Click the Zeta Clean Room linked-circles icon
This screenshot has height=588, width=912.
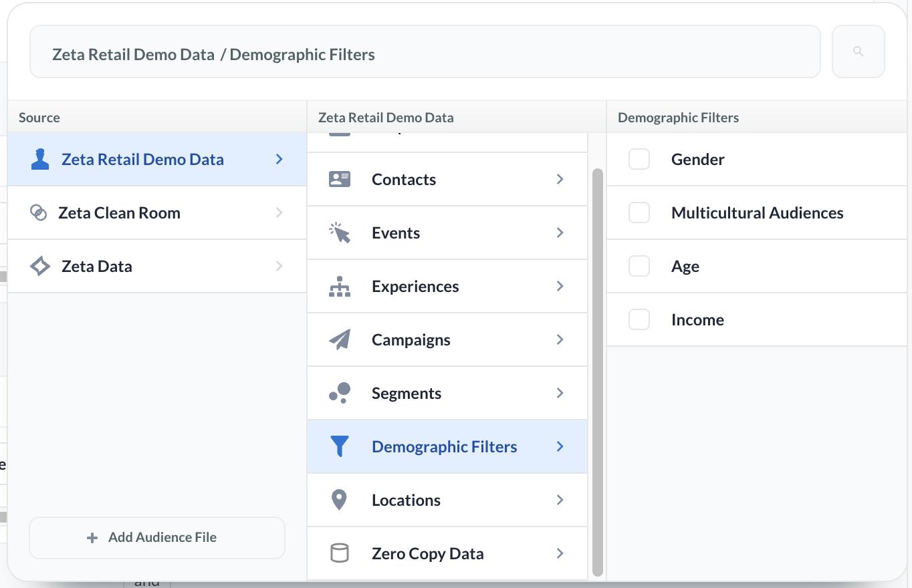point(39,212)
